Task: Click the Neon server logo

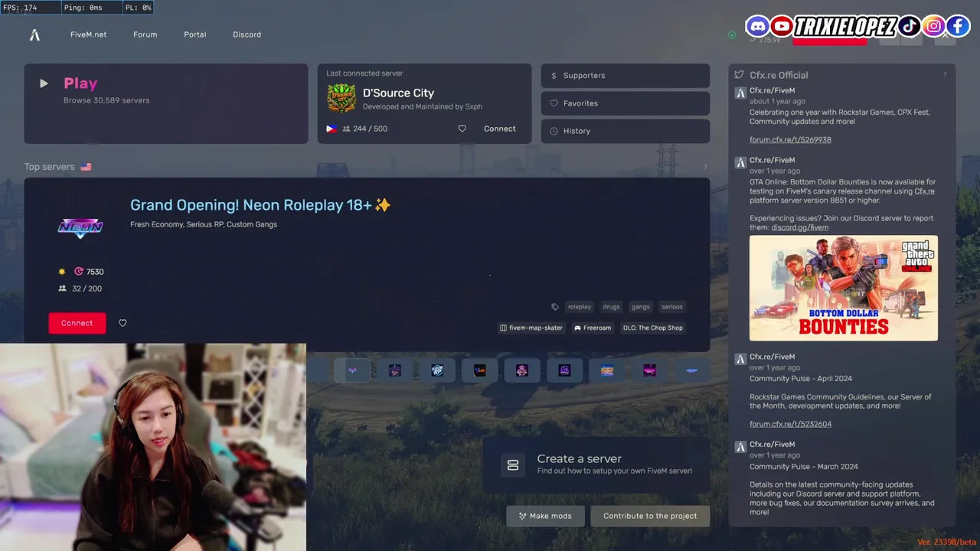Action: click(x=80, y=227)
